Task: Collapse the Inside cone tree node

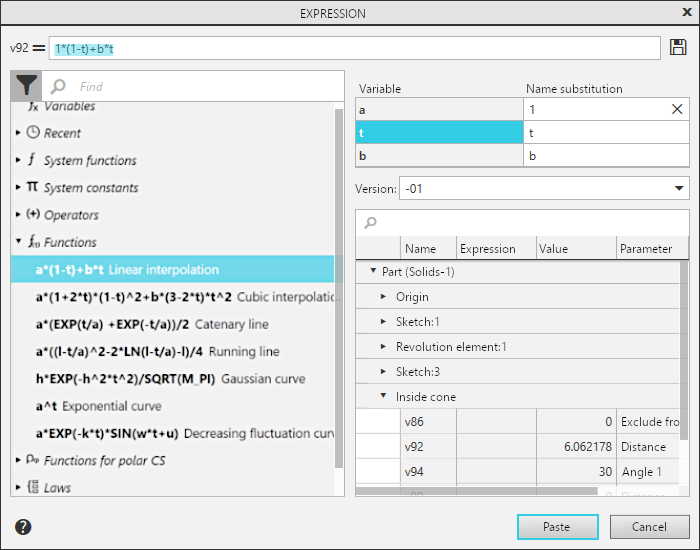Action: [383, 397]
